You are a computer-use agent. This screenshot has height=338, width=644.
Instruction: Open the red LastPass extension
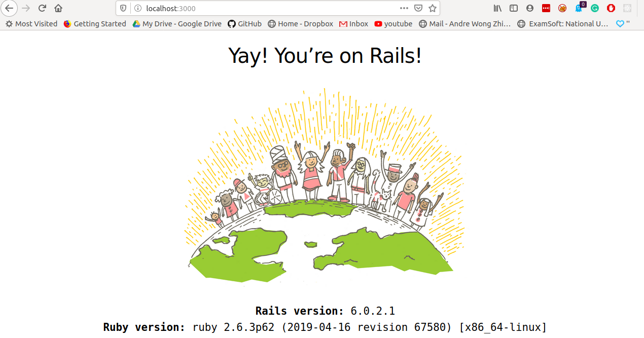(546, 8)
